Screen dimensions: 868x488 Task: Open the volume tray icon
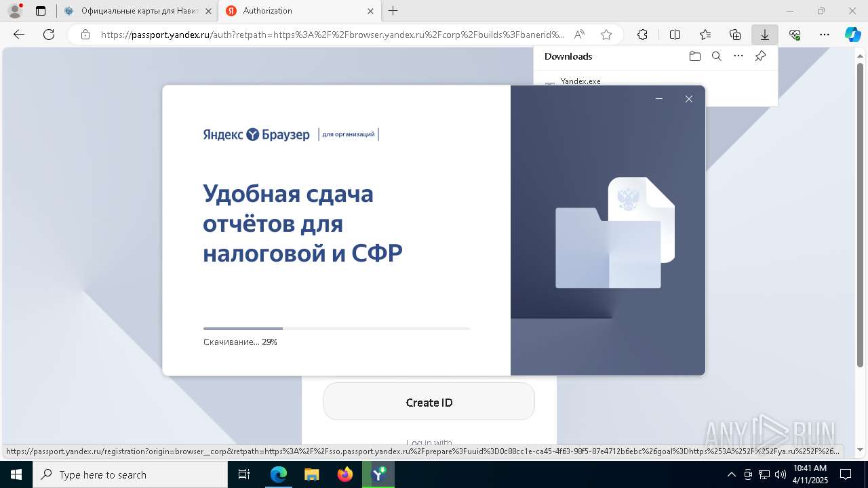pyautogui.click(x=780, y=474)
